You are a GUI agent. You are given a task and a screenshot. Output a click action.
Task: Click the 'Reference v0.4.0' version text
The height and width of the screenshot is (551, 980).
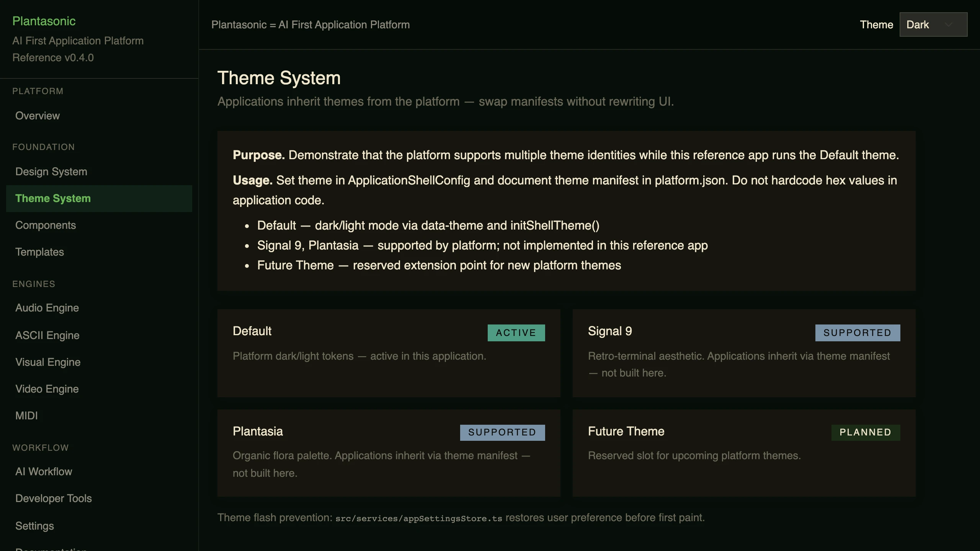pyautogui.click(x=53, y=58)
